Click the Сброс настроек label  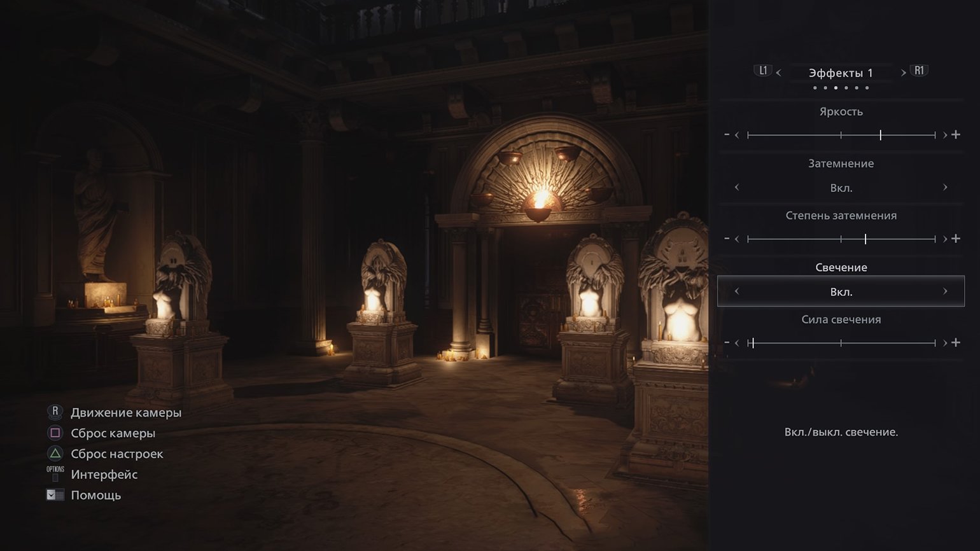click(117, 454)
